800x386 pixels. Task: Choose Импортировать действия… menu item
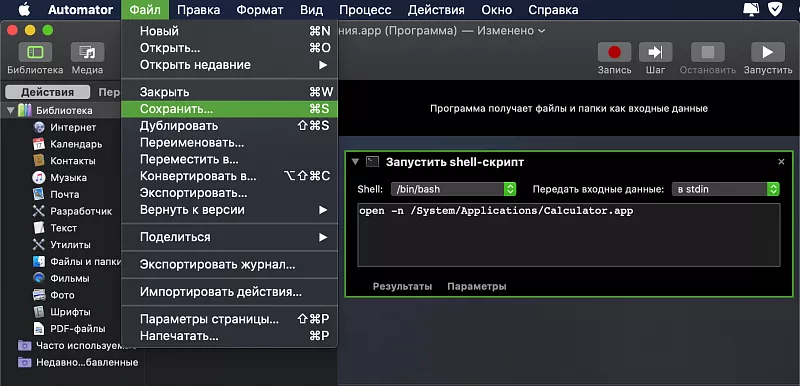(x=229, y=293)
